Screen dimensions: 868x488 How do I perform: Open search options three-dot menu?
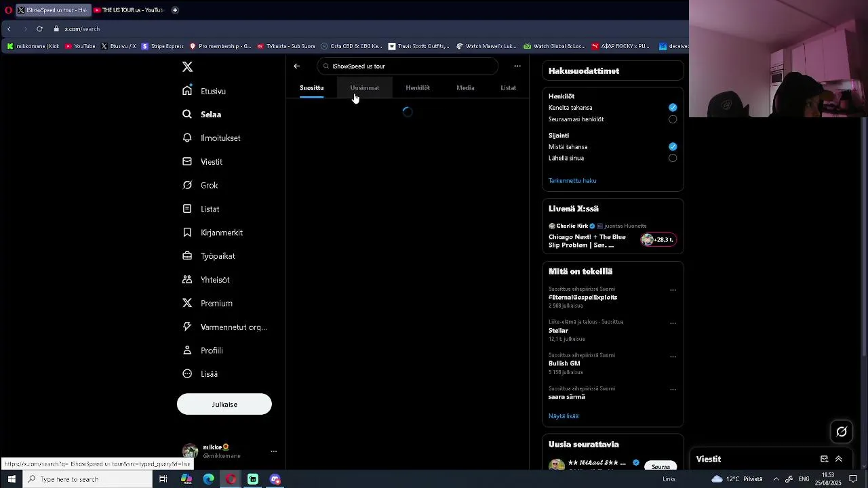coord(517,66)
